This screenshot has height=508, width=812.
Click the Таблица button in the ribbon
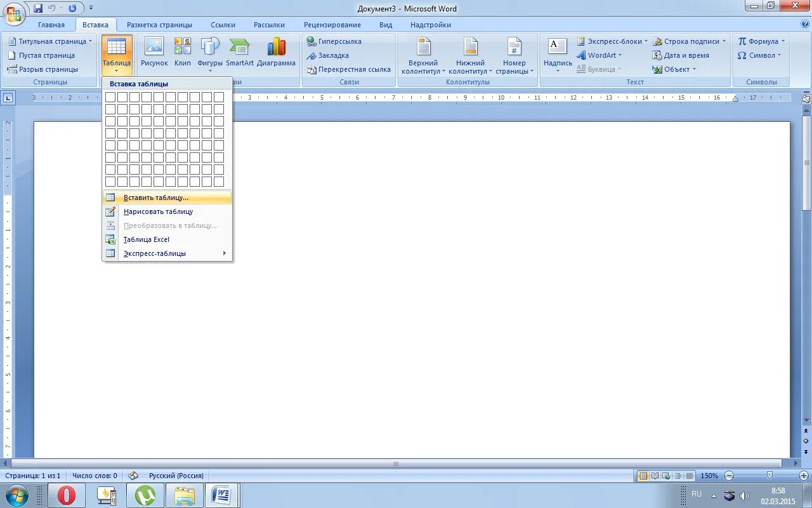pyautogui.click(x=117, y=55)
